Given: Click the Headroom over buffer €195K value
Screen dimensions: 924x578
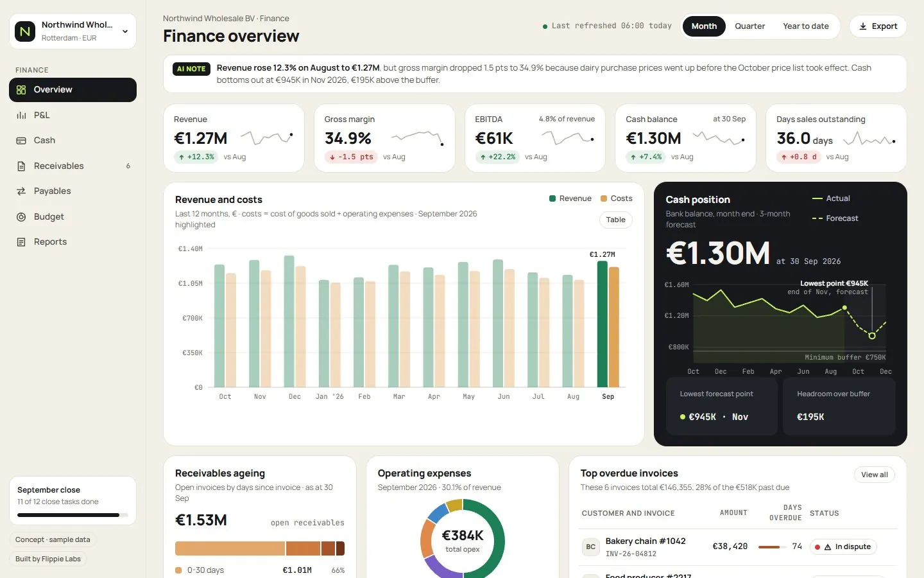Looking at the screenshot, I should click(810, 417).
